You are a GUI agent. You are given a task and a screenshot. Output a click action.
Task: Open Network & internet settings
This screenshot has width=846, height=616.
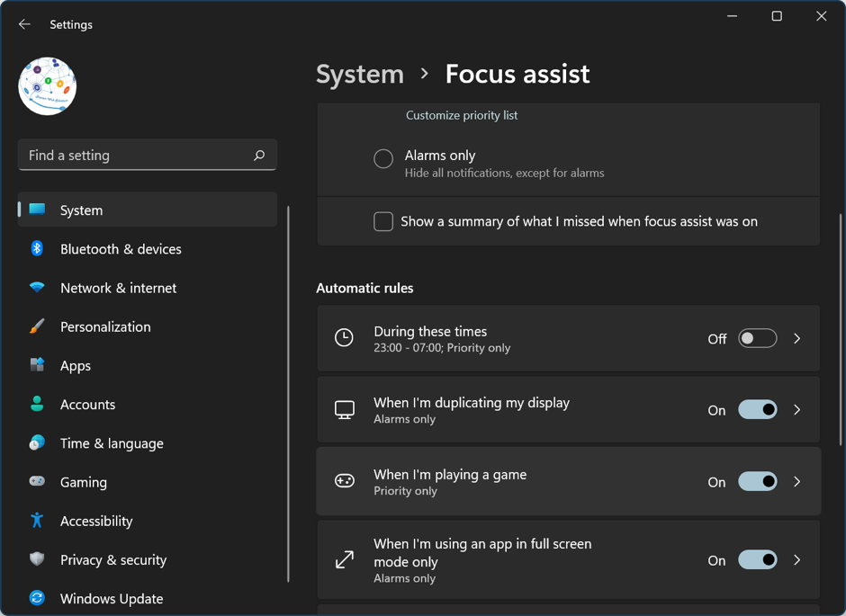coord(148,288)
